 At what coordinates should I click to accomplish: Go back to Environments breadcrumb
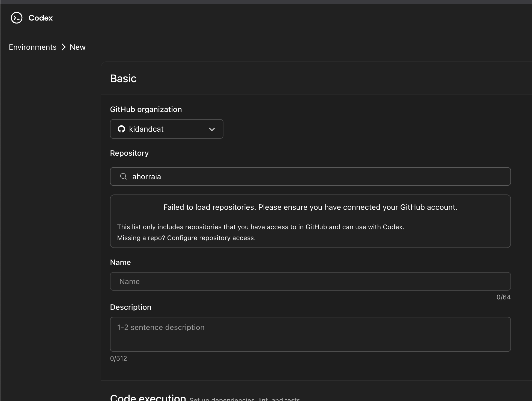coord(32,47)
